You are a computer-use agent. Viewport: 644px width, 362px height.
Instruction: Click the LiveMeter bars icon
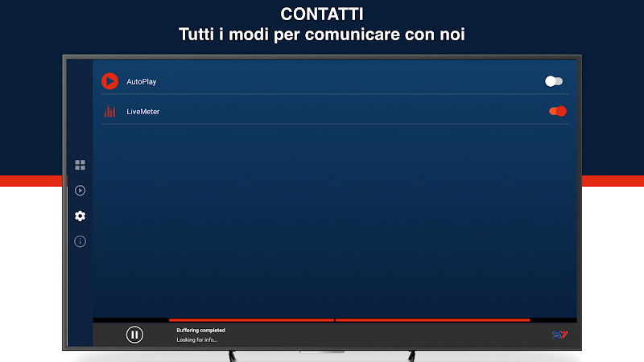click(x=109, y=111)
